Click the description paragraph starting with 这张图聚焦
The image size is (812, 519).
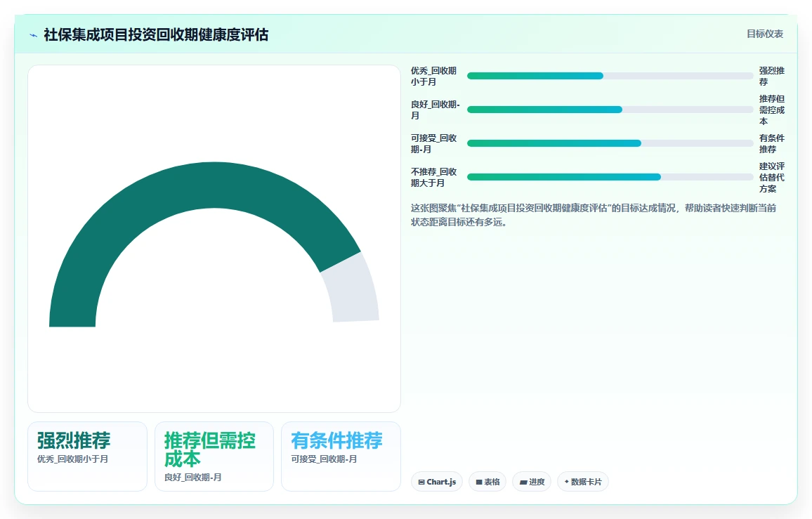[594, 215]
